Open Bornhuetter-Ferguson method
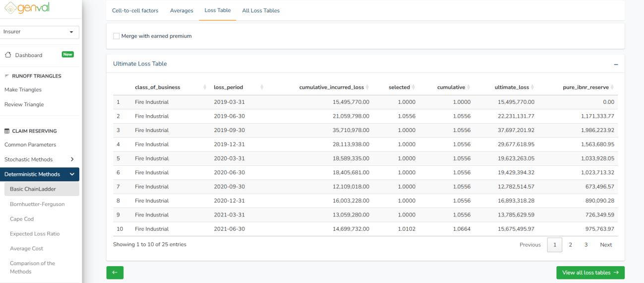The height and width of the screenshot is (283, 644). [37, 204]
